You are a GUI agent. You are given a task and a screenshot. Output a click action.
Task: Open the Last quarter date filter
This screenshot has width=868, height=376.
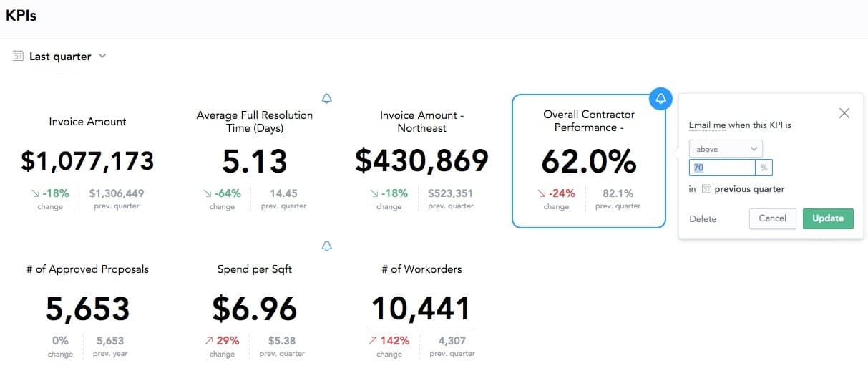point(60,57)
